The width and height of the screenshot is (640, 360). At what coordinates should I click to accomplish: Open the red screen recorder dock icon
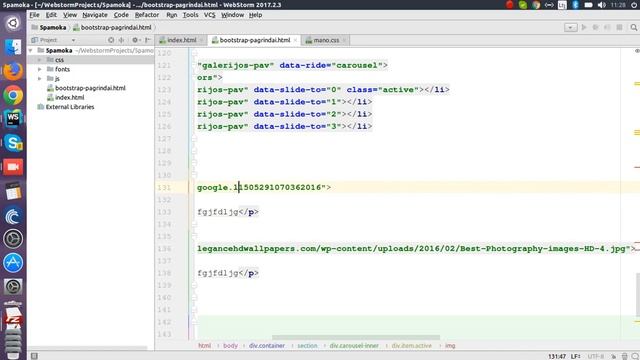(13, 167)
